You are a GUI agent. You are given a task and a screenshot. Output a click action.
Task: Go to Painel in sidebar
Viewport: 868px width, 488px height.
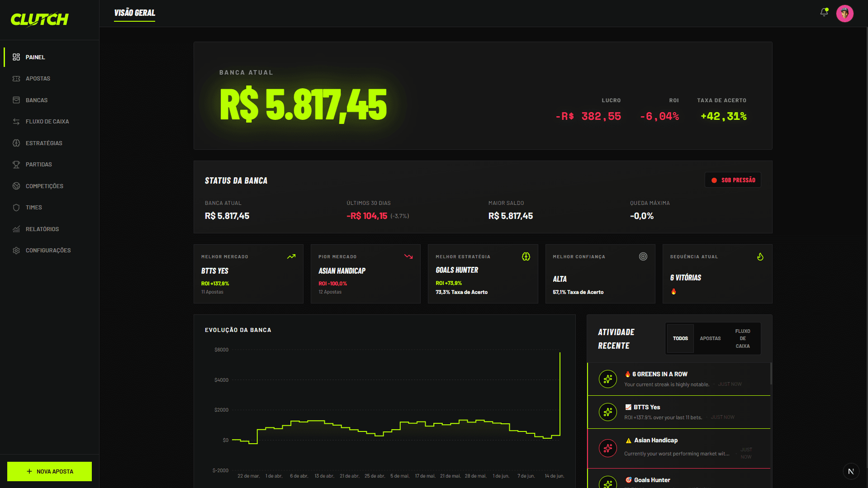(49, 57)
